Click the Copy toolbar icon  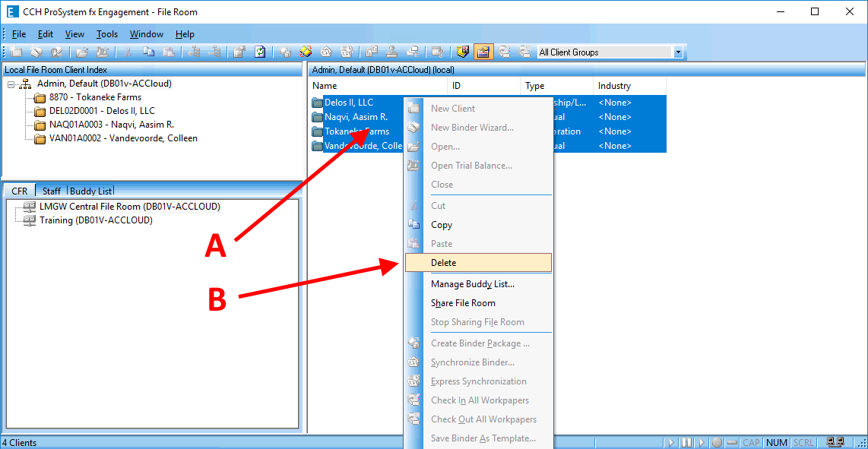[148, 52]
